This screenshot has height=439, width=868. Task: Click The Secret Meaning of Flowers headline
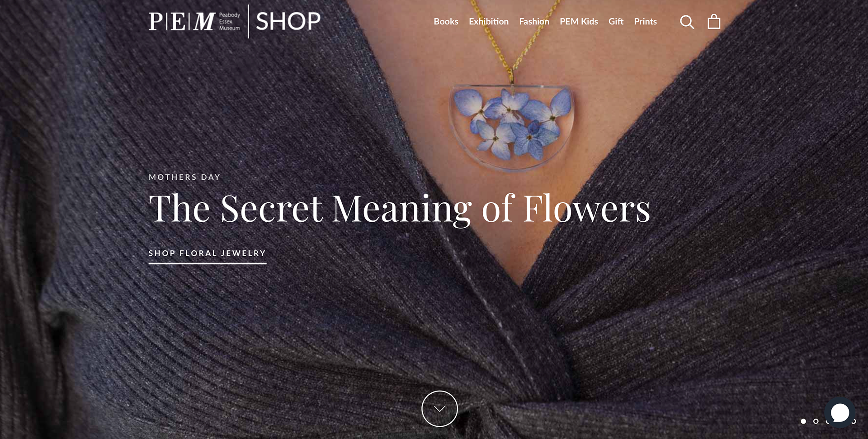click(399, 209)
